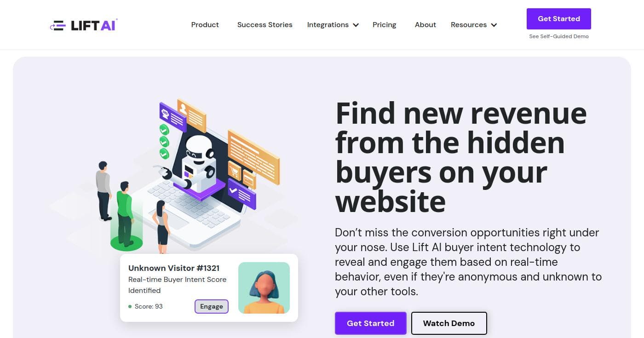Image resolution: width=644 pixels, height=338 pixels.
Task: Click the Unknown Visitor #1321 title
Action: point(174,268)
